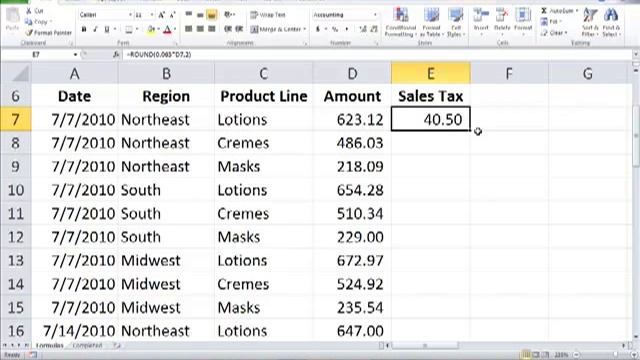Select column G header

pyautogui.click(x=587, y=73)
